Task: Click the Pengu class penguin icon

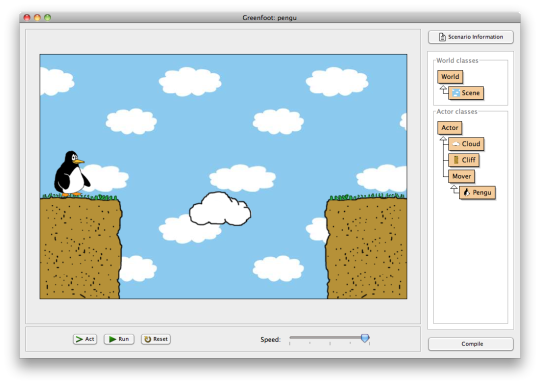Action: [467, 192]
